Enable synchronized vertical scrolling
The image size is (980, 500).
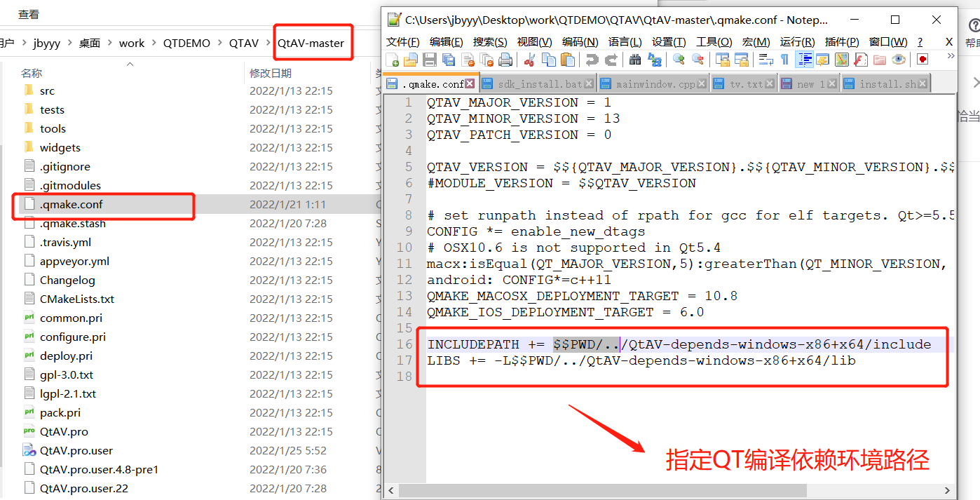point(723,60)
